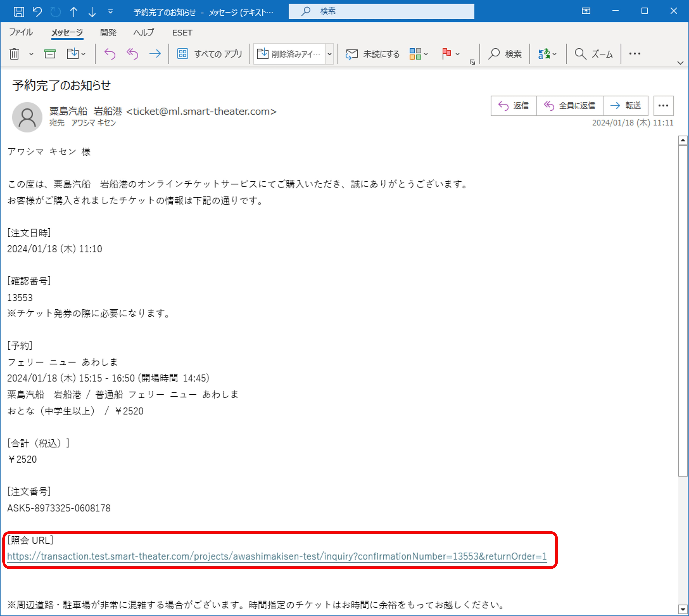Click the Categorize colored squares icon
Screen dimensions: 689x616
[415, 54]
